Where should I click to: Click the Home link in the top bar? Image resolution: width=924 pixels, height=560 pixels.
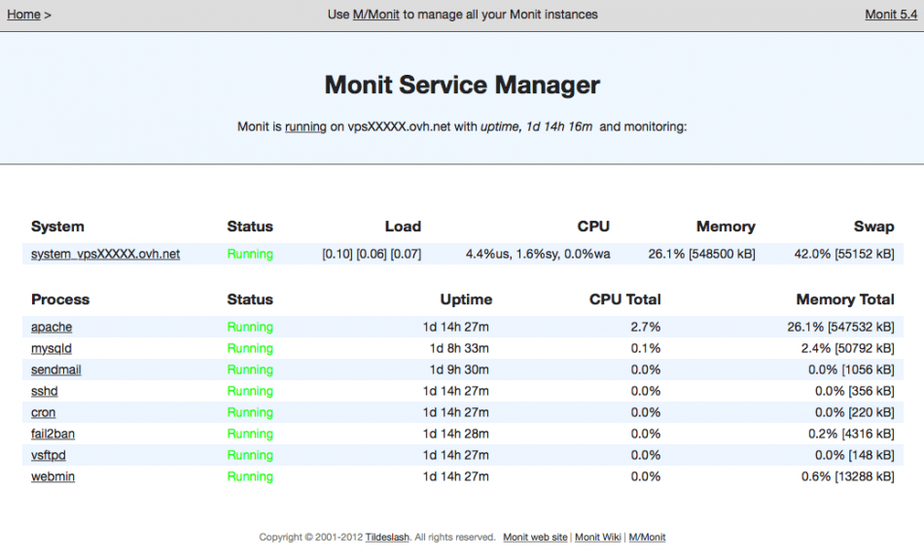(x=23, y=15)
